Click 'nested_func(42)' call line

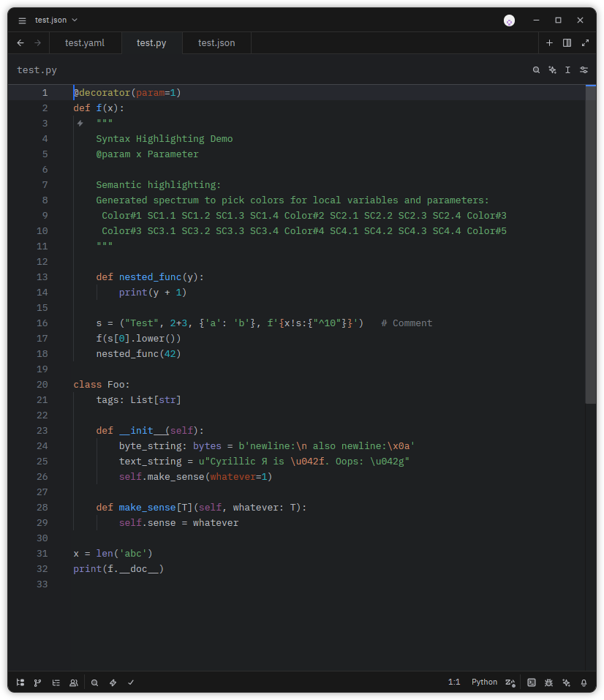[x=138, y=353]
